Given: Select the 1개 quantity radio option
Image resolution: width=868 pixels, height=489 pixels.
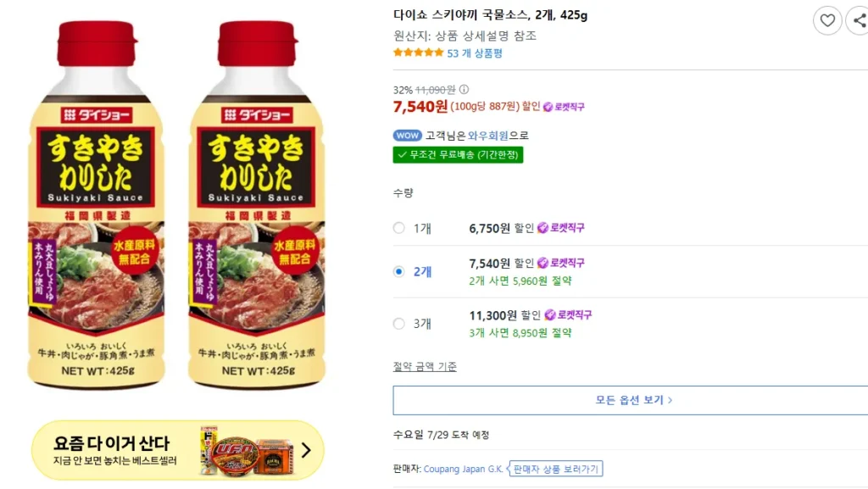Looking at the screenshot, I should [x=398, y=228].
